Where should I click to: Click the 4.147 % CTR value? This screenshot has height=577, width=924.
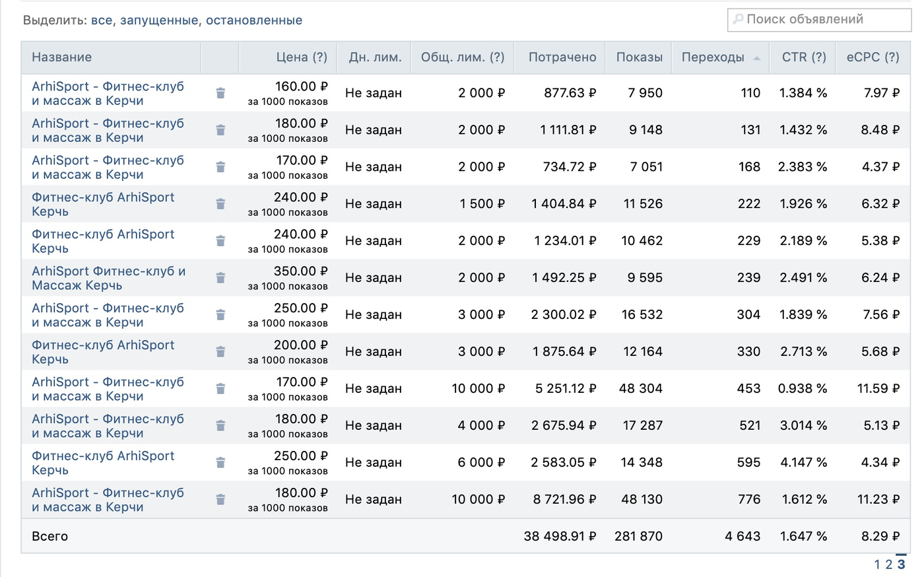coord(804,463)
